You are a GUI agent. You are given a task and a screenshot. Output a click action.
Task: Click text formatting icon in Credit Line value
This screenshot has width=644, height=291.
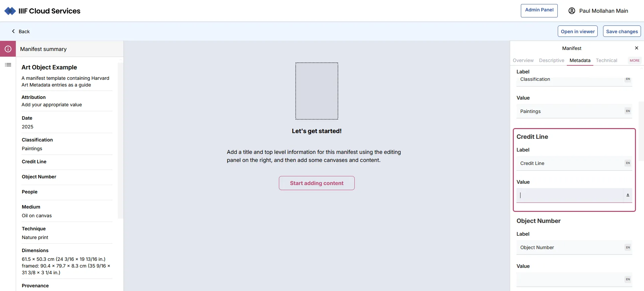pyautogui.click(x=628, y=195)
